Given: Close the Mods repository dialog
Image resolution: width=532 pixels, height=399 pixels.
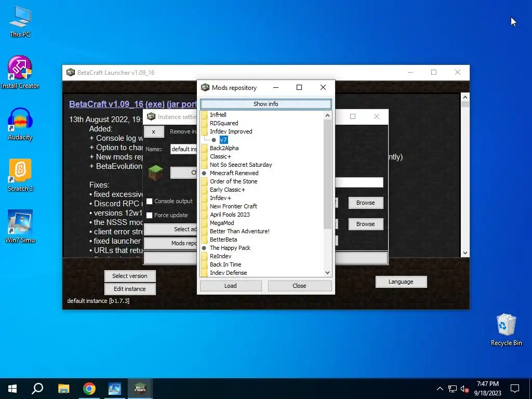Looking at the screenshot, I should [x=300, y=286].
